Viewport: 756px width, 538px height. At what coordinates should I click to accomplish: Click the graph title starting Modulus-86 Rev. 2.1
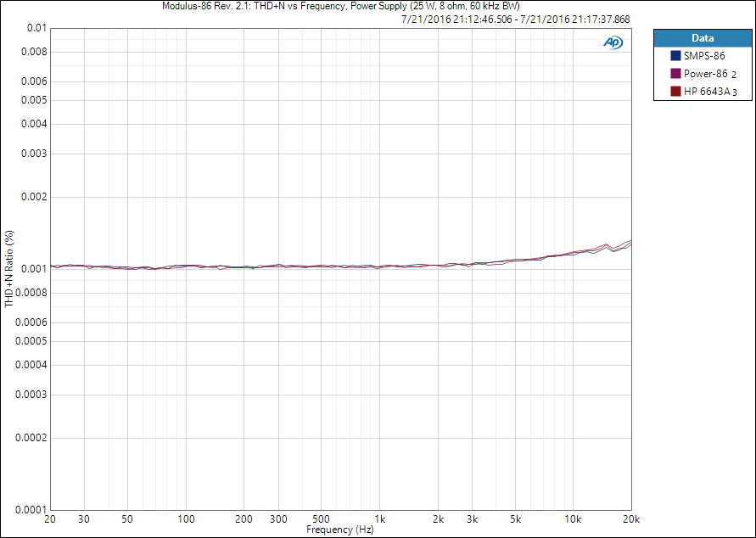point(341,6)
